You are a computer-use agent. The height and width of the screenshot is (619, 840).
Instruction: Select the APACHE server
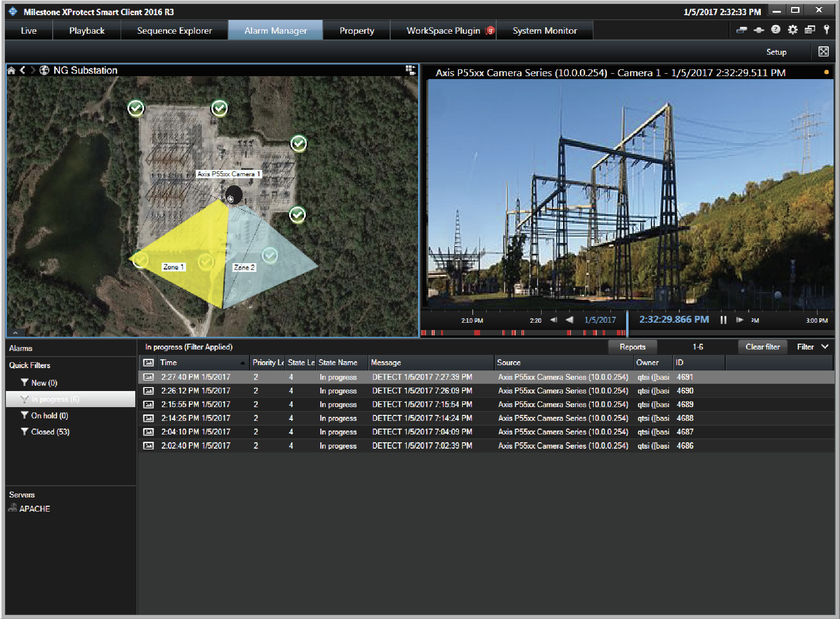click(29, 508)
